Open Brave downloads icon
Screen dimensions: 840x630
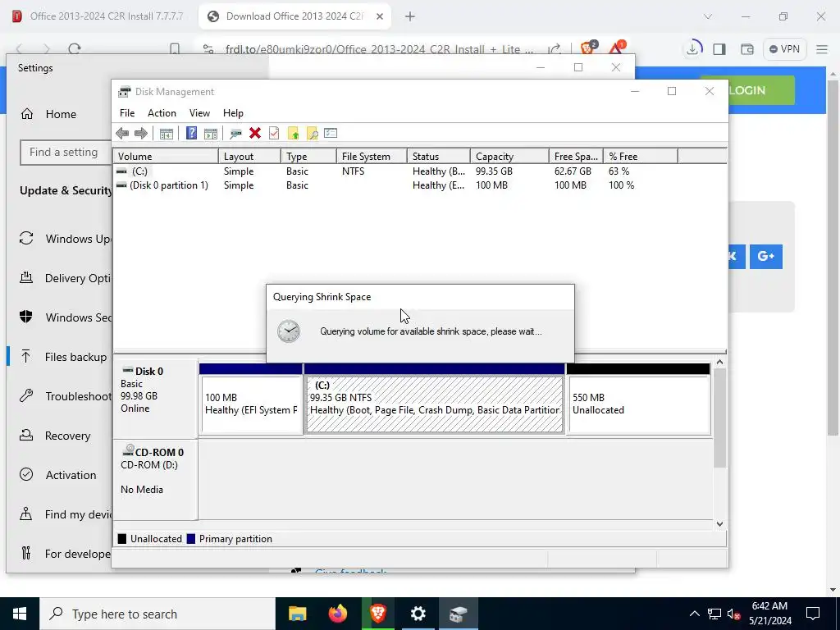coord(692,48)
